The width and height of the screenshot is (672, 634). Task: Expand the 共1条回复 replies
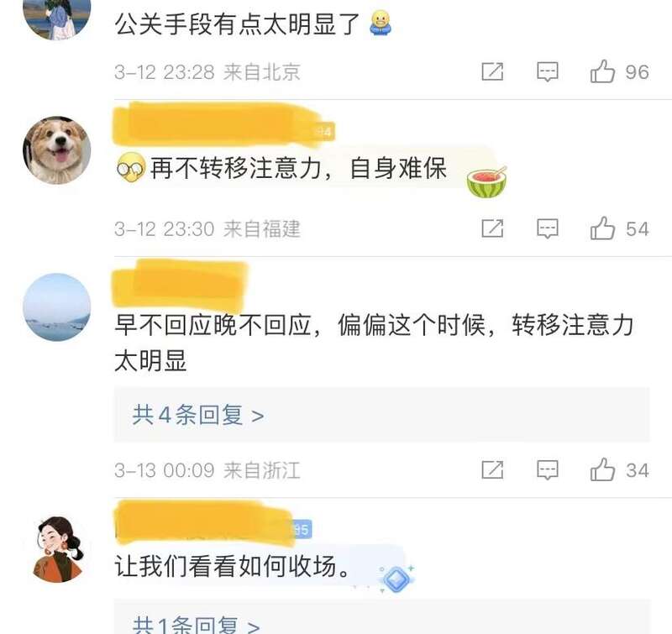(197, 625)
